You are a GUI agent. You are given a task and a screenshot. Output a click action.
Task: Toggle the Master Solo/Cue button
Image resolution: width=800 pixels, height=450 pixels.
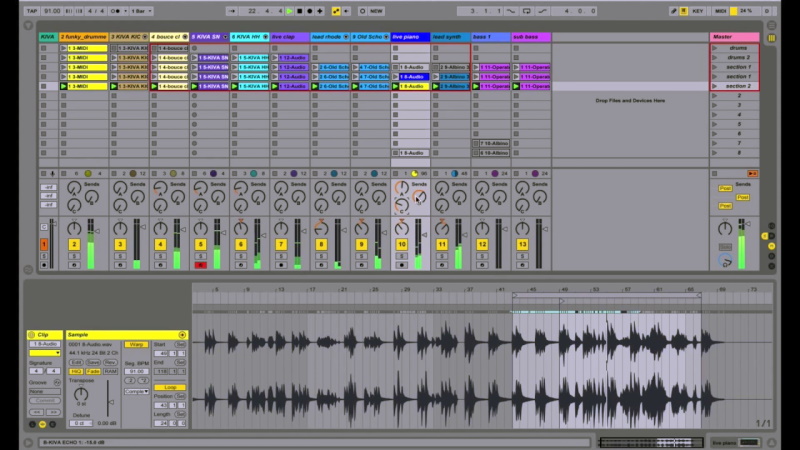point(725,247)
